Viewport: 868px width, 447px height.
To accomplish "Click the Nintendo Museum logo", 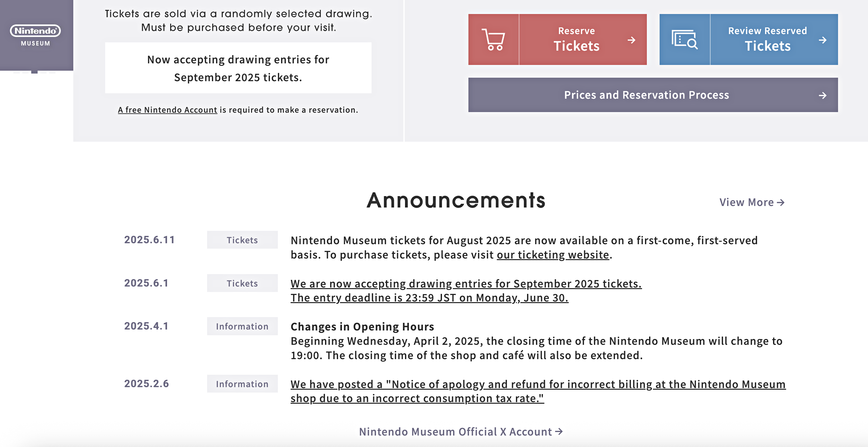I will tap(35, 35).
